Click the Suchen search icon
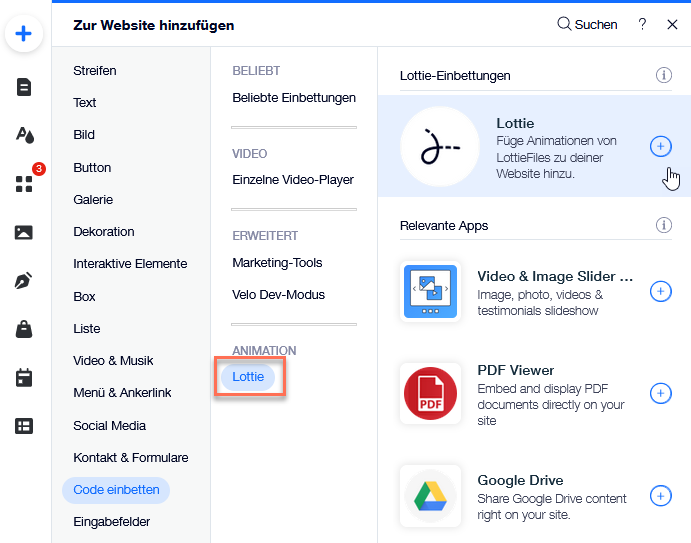 click(564, 24)
